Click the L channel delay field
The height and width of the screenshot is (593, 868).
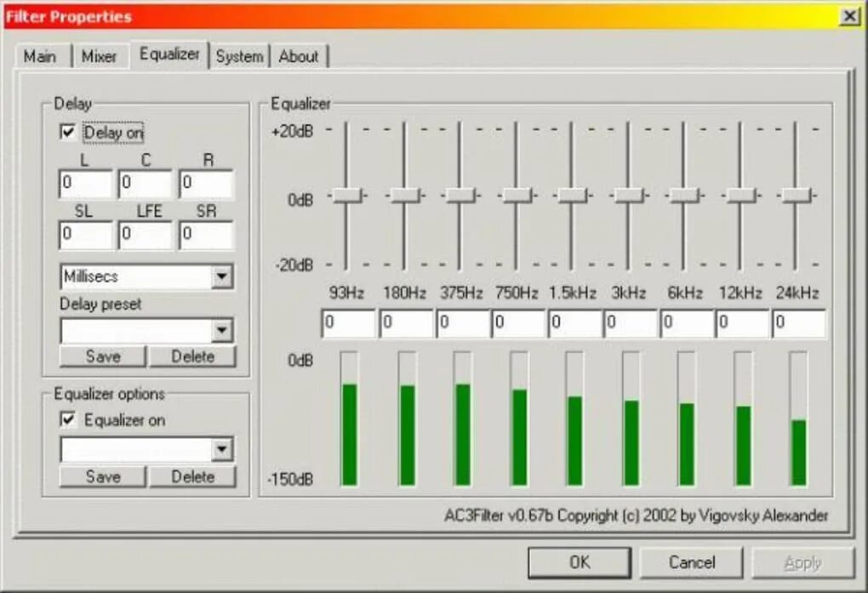(85, 184)
